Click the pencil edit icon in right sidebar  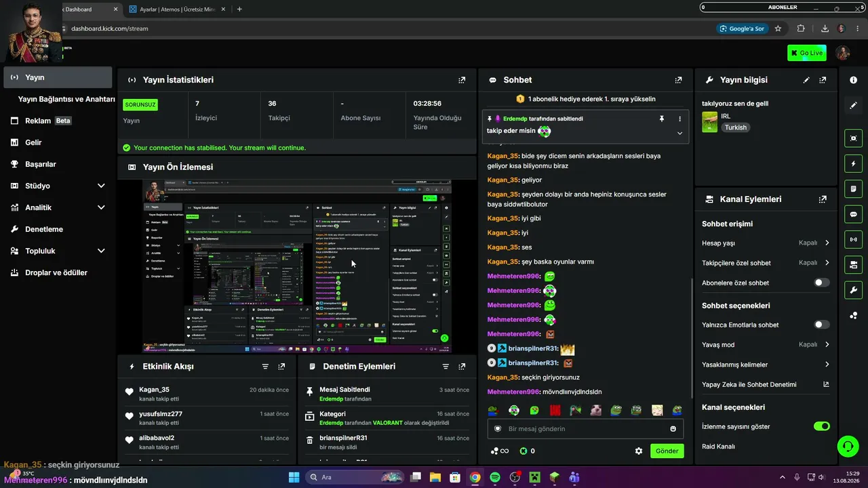pos(853,105)
